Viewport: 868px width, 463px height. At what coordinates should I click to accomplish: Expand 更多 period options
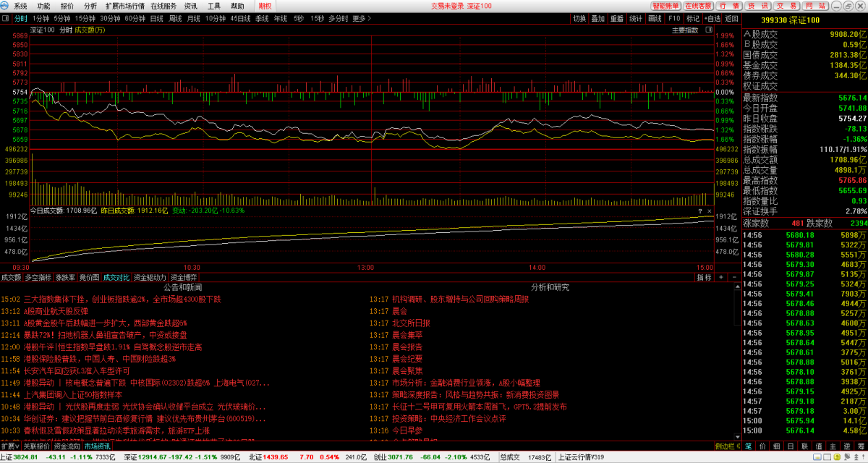point(359,18)
